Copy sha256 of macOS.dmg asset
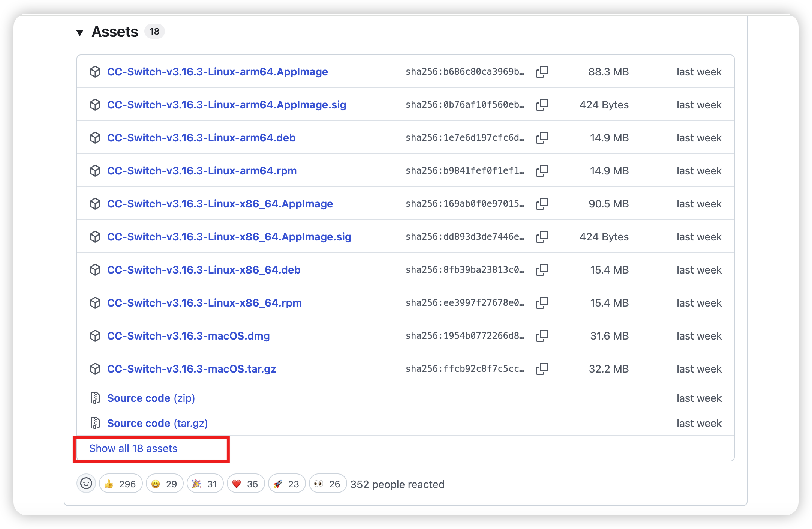 (x=542, y=336)
